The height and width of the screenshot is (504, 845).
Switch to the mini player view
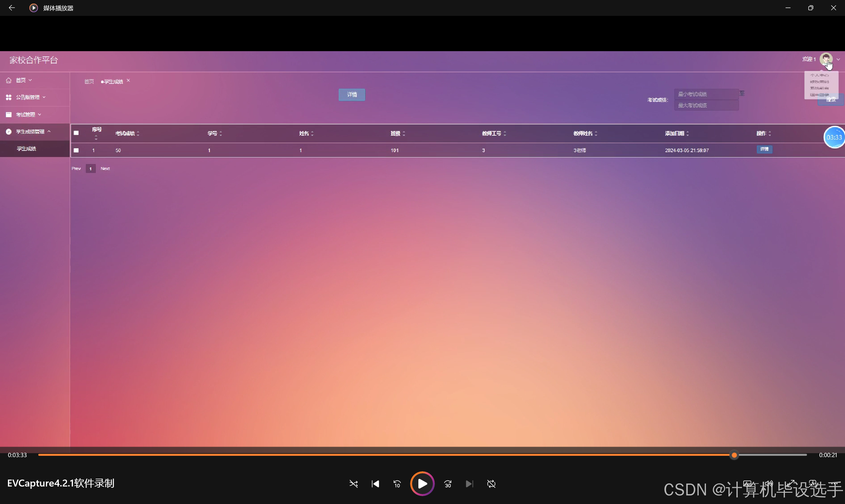pyautogui.click(x=812, y=484)
